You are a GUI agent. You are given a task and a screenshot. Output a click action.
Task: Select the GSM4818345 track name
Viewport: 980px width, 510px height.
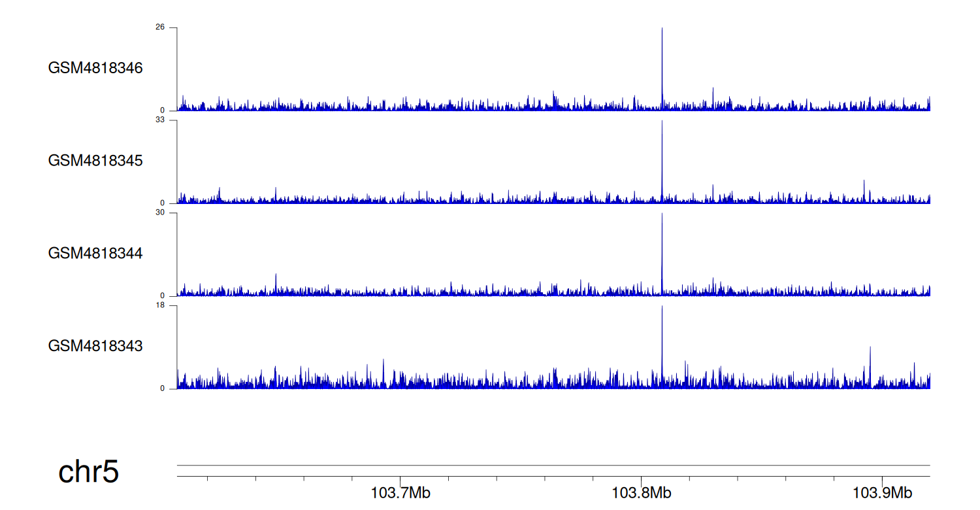point(95,160)
